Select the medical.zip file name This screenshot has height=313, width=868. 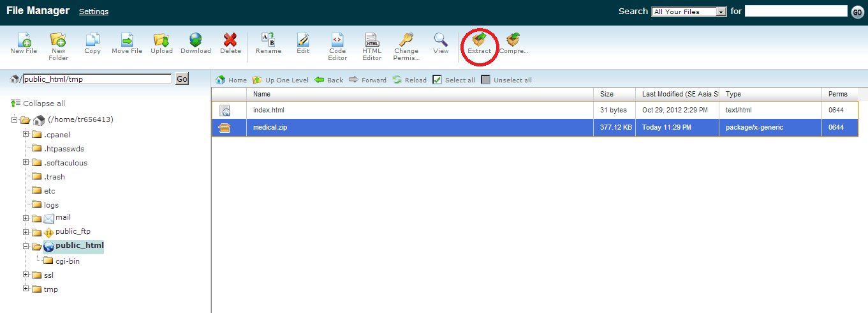270,128
